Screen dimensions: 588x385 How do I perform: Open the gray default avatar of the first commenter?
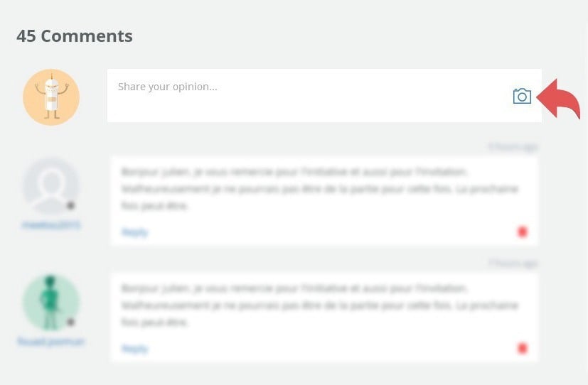(50, 185)
